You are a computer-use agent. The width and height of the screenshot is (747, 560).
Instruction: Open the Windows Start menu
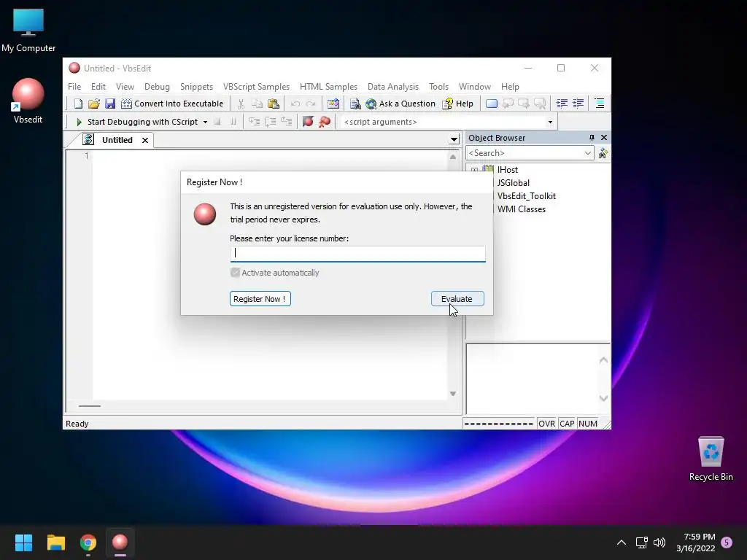click(23, 542)
